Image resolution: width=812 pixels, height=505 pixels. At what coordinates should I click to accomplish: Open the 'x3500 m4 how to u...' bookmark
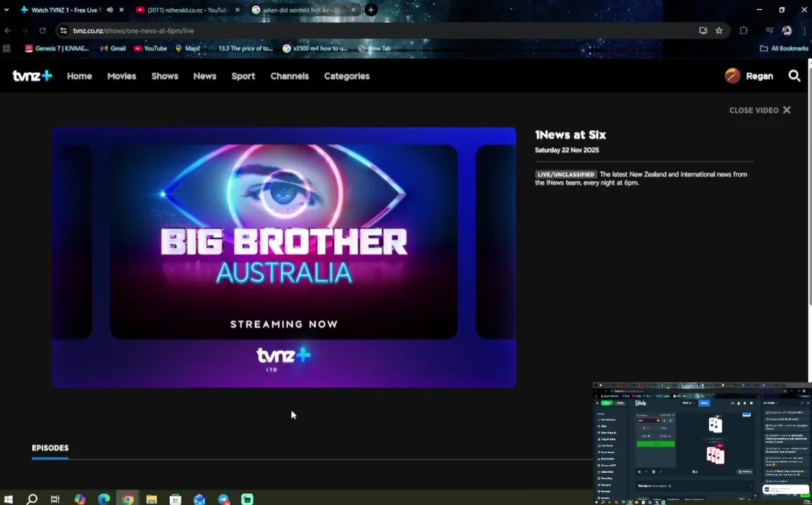pos(315,48)
